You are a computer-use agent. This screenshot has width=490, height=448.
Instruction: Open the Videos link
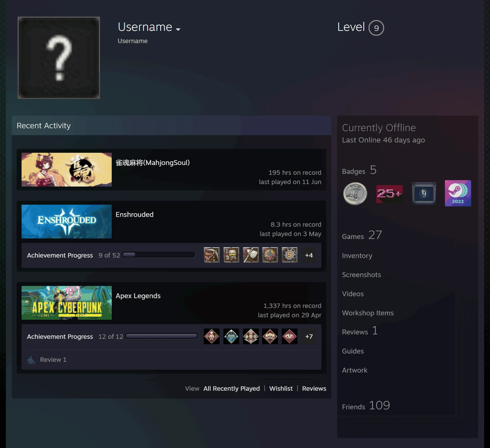tap(353, 294)
